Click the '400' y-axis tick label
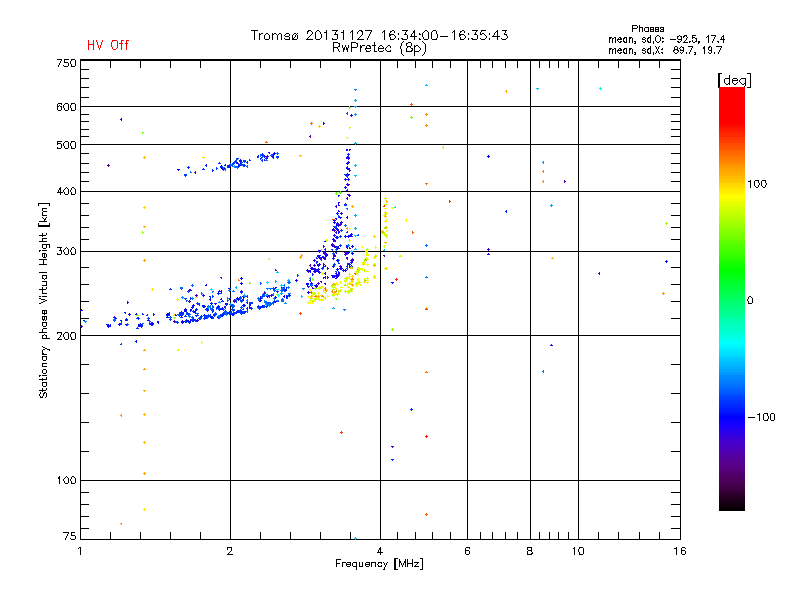800x600 pixels. tap(66, 191)
